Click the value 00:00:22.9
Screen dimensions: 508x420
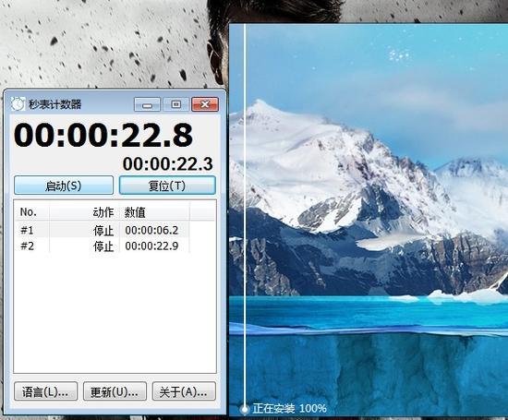tap(151, 246)
